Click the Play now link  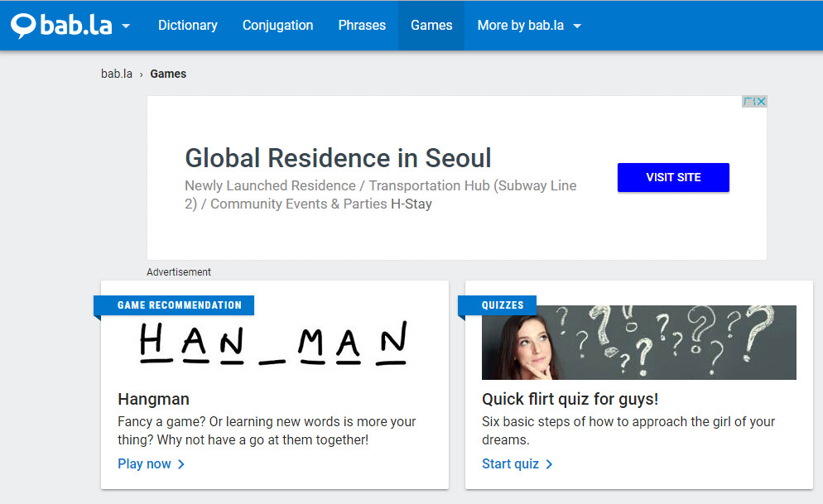pos(144,464)
